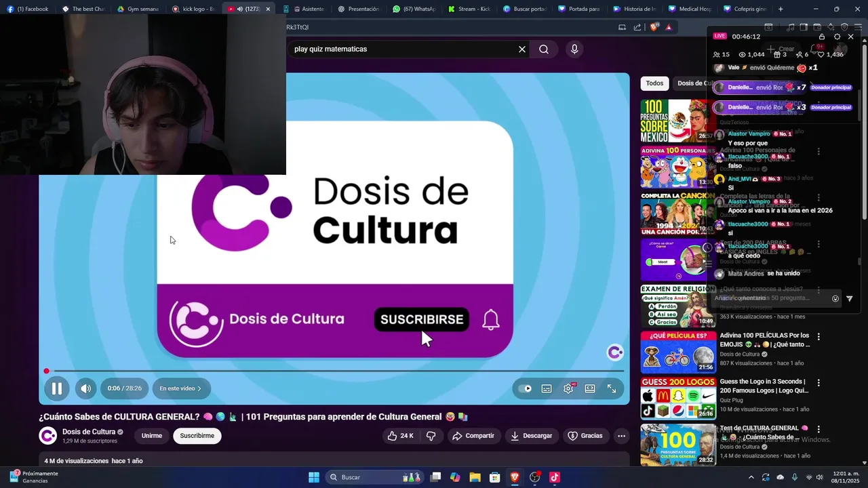Open video settings gear in player
The width and height of the screenshot is (868, 488).
(x=568, y=388)
